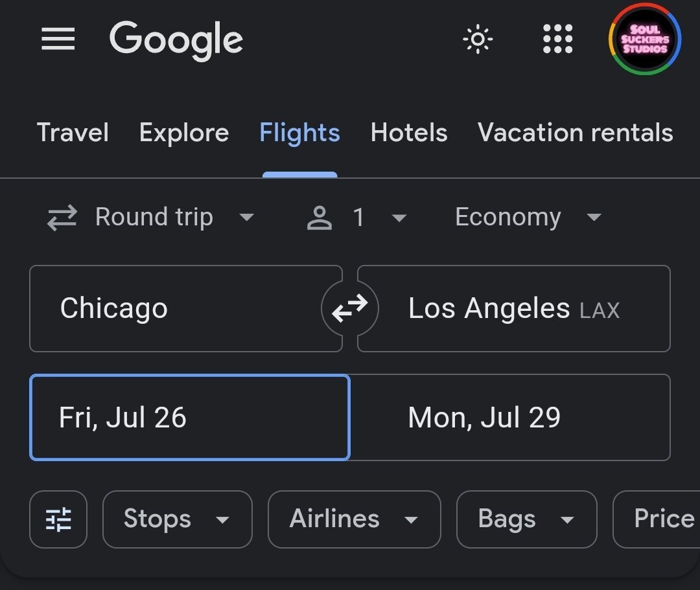The height and width of the screenshot is (590, 700).
Task: Click the round trip arrows icon
Action: (62, 218)
